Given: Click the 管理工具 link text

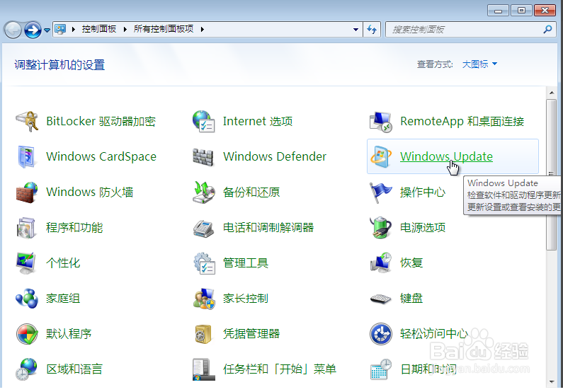Looking at the screenshot, I should [246, 263].
